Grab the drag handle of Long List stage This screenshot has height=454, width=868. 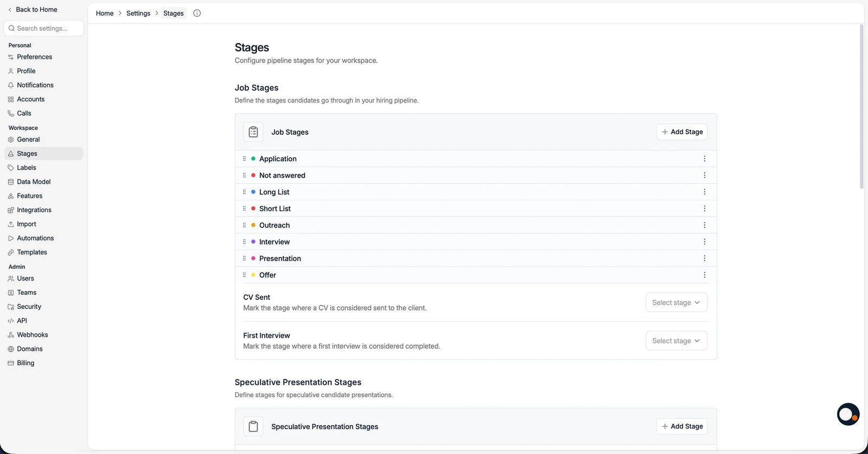tap(244, 192)
